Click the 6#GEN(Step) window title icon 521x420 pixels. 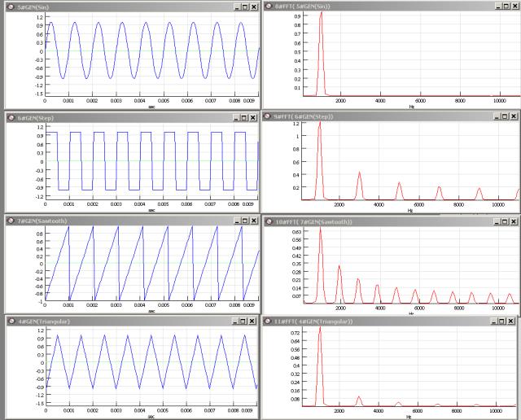[11, 118]
